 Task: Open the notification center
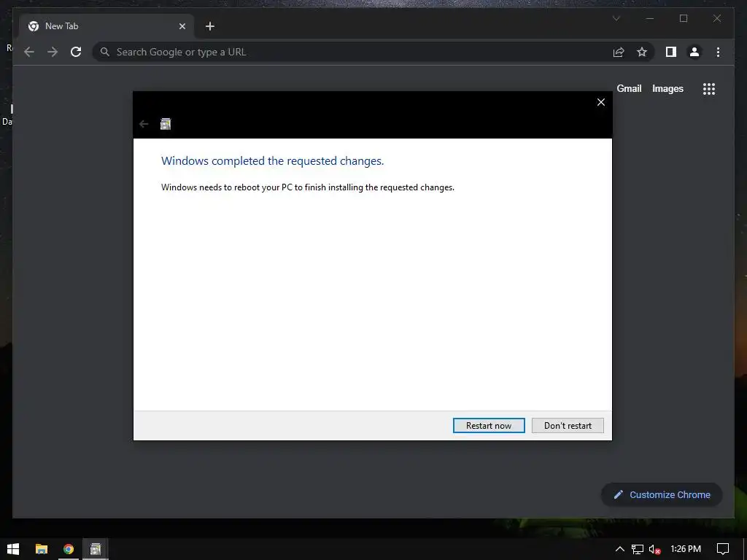click(723, 549)
